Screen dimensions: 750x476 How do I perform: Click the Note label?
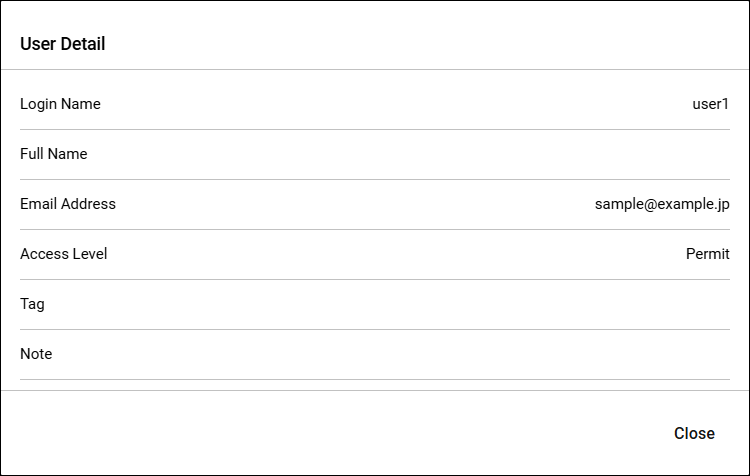[x=36, y=354]
